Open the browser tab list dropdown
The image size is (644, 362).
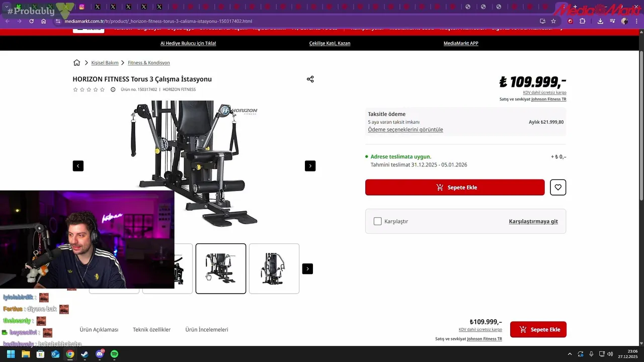click(7, 7)
